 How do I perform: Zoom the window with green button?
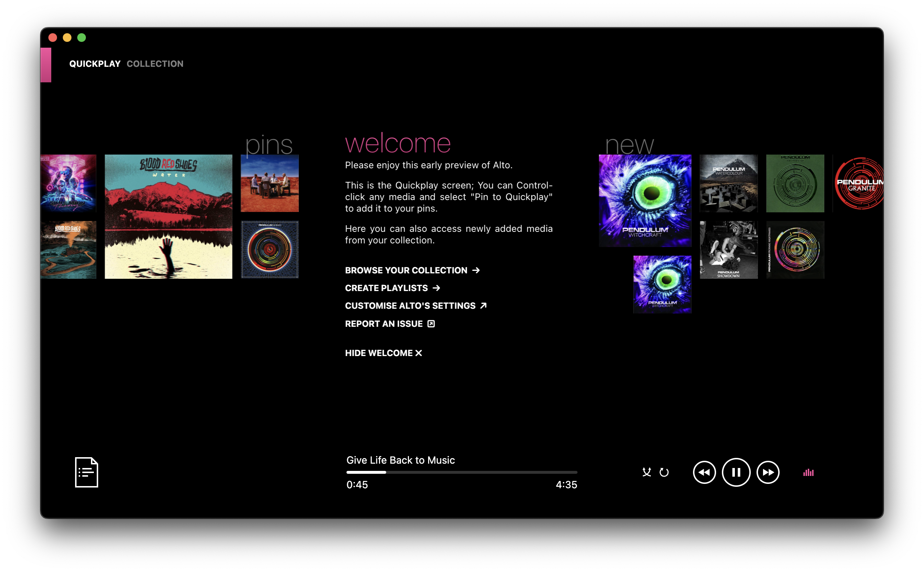point(82,38)
